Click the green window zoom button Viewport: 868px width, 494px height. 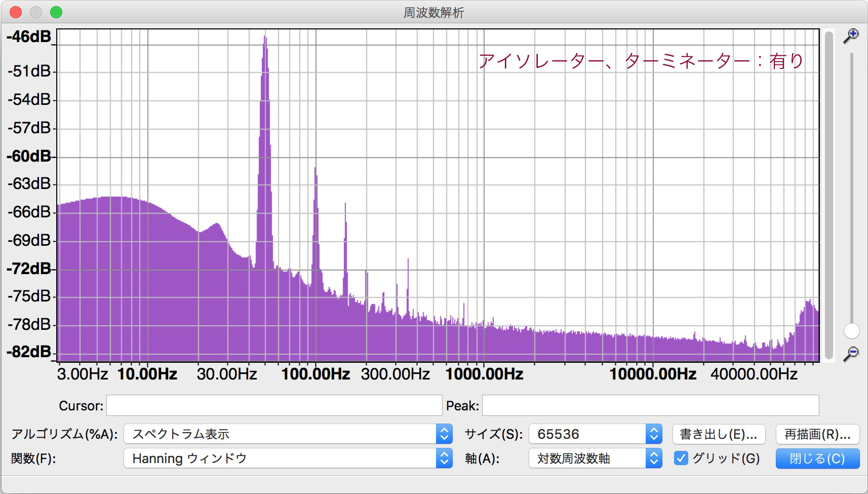56,12
